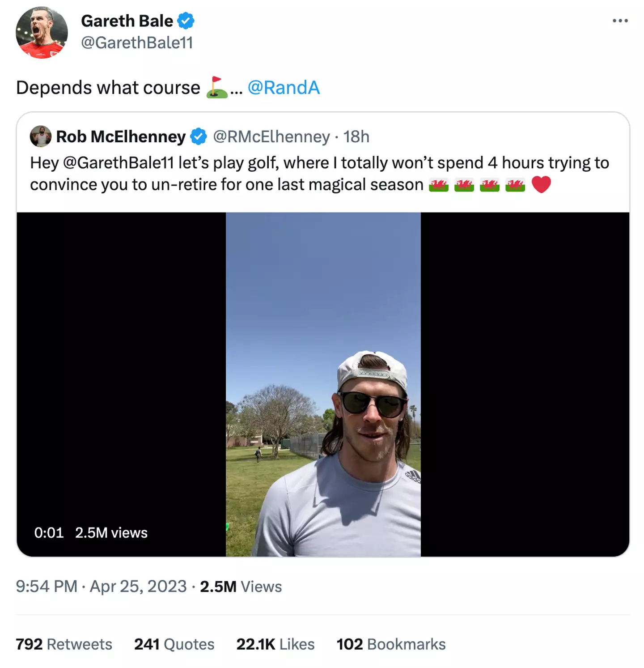644x668 pixels.
Task: View the 792 Retweets list
Action: pyautogui.click(x=64, y=644)
